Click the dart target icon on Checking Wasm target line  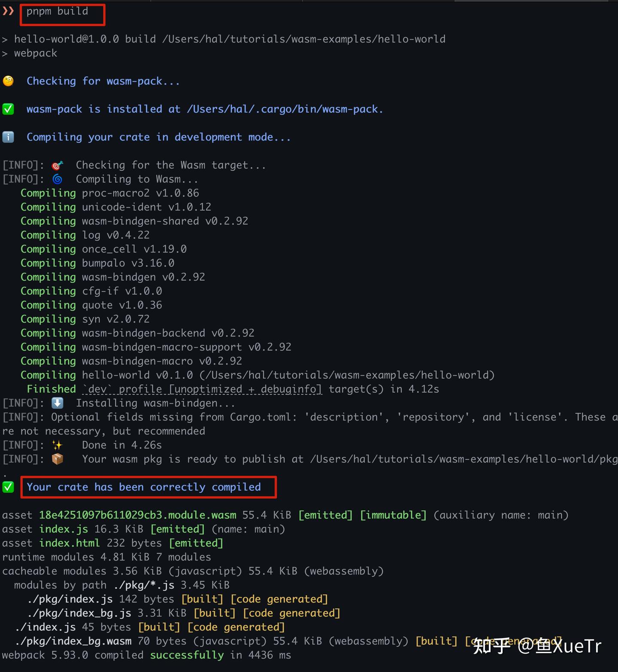click(x=58, y=165)
